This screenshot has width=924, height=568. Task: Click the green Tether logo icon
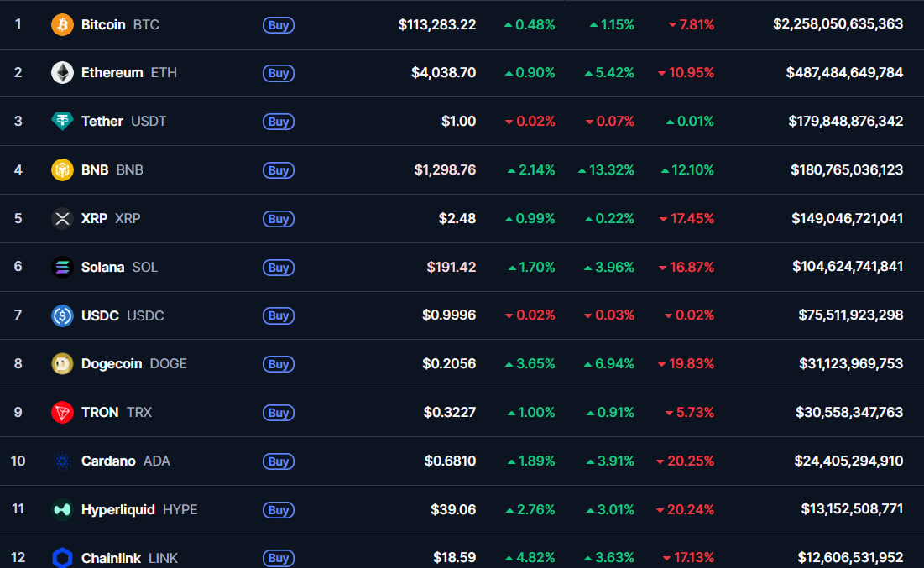pyautogui.click(x=62, y=122)
